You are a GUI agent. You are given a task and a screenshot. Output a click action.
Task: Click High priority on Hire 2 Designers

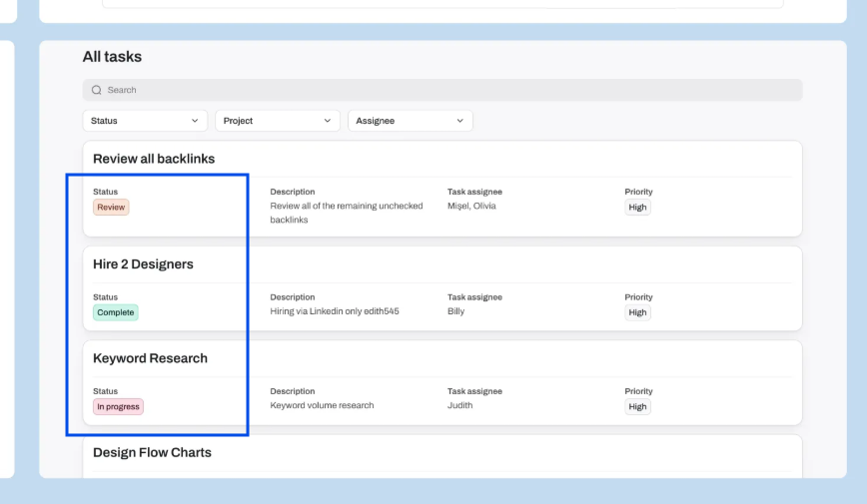click(637, 312)
